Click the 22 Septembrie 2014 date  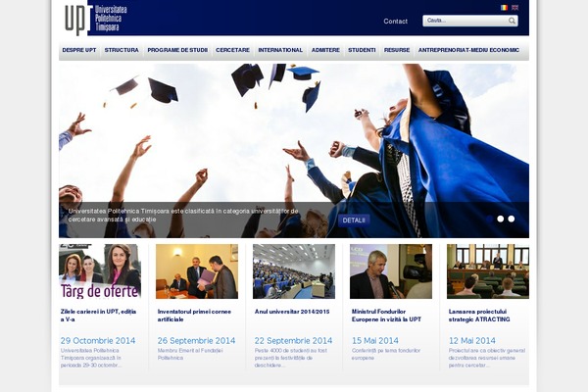pos(293,341)
